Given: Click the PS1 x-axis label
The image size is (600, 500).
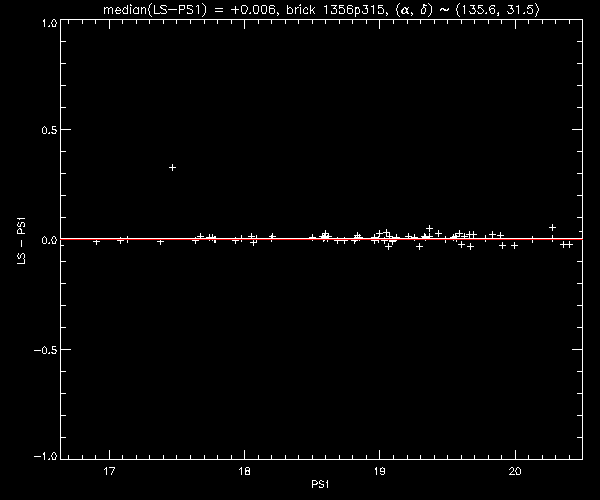Looking at the screenshot, I should tap(320, 484).
